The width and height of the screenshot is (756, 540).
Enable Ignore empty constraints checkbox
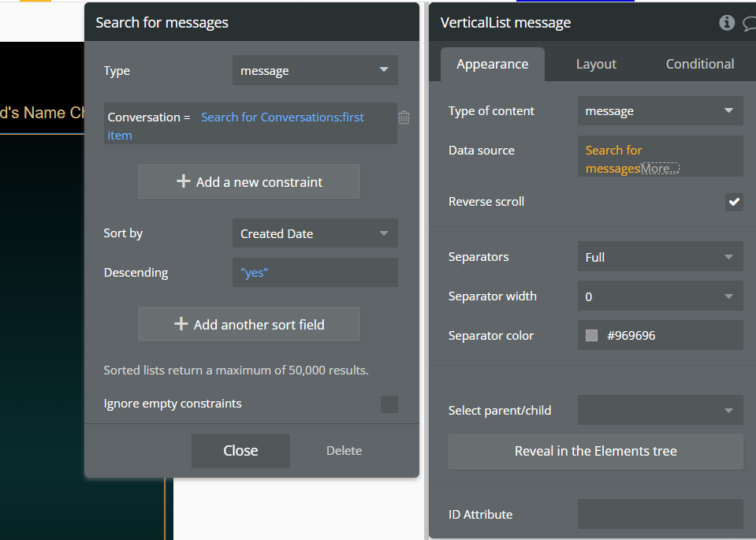coord(389,404)
